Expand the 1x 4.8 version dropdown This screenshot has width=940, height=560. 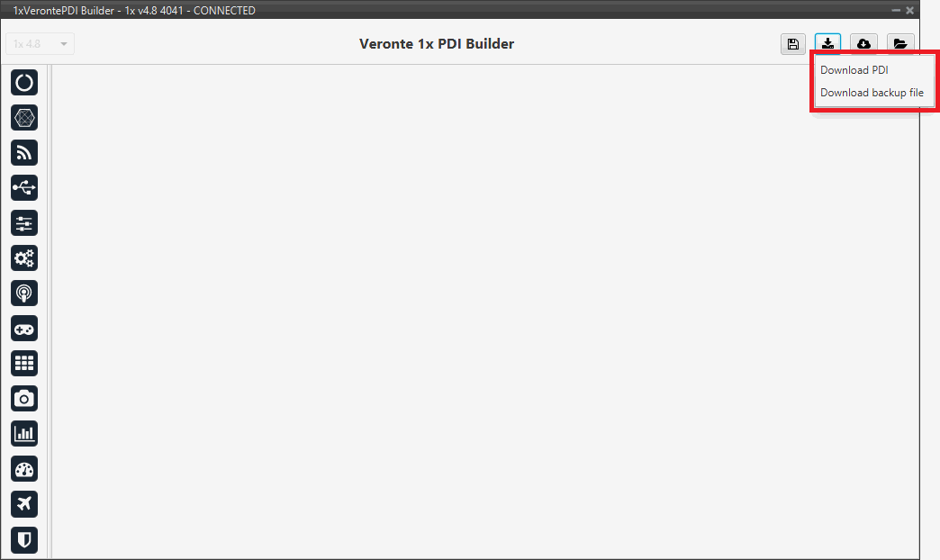pyautogui.click(x=41, y=44)
